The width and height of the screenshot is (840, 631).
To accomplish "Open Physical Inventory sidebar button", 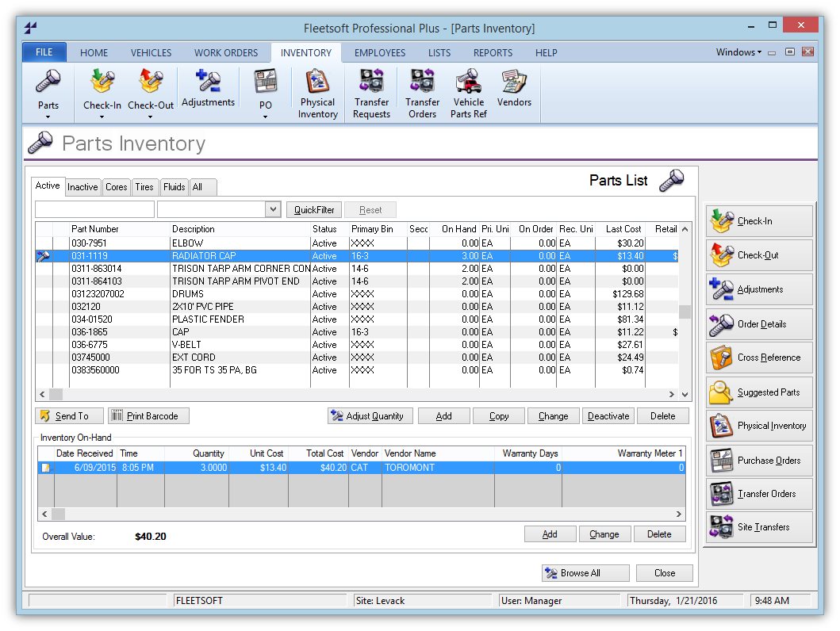I will pyautogui.click(x=759, y=426).
